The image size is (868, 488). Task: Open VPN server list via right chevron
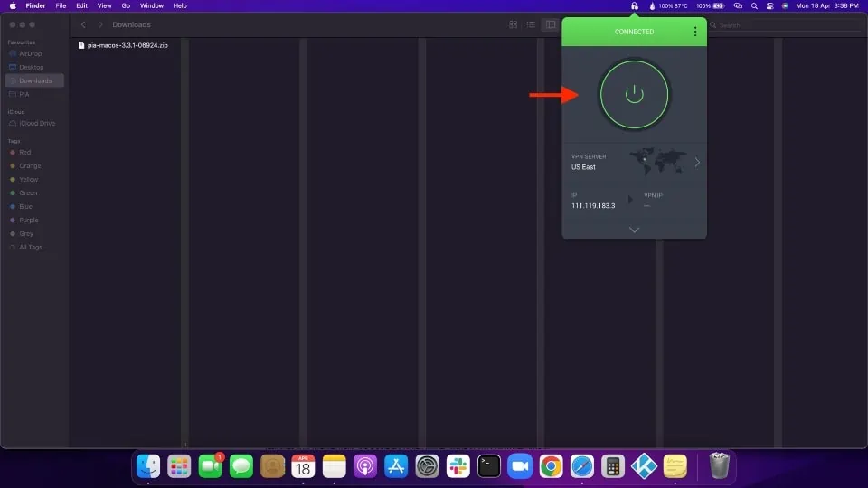(697, 162)
